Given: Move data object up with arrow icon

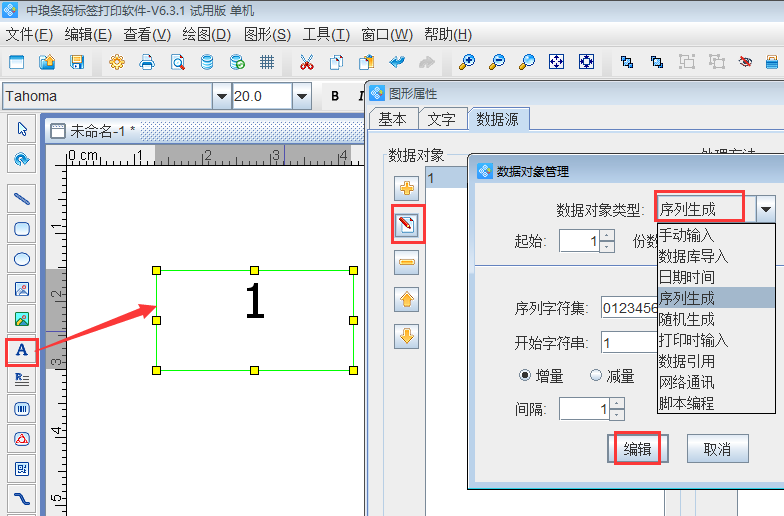Looking at the screenshot, I should coord(407,299).
